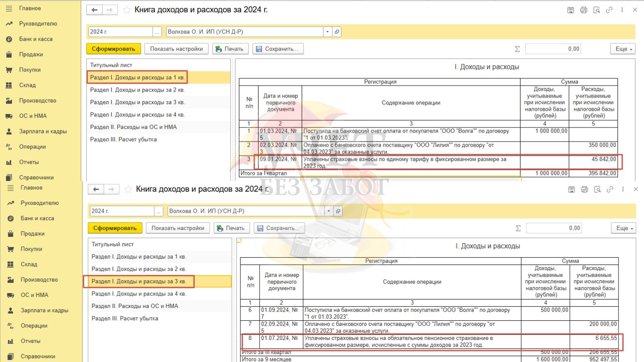This screenshot has height=362, width=644.
Task: Click the save-to-disk icon in the top header
Action: [571, 10]
